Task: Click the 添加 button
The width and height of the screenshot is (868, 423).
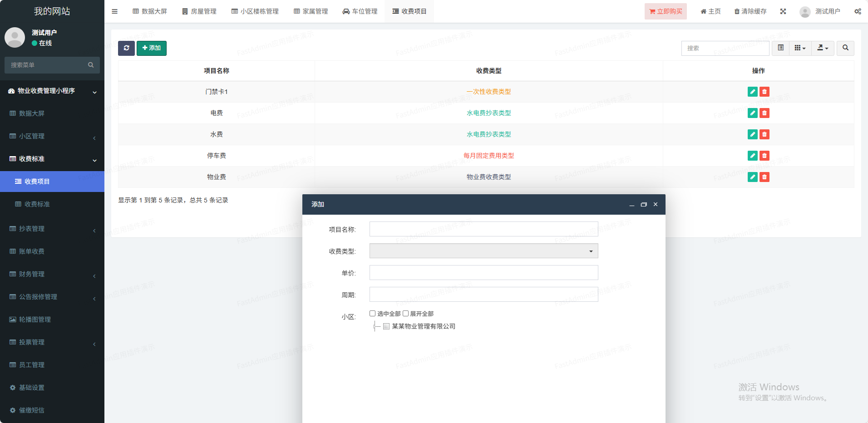Action: 152,48
